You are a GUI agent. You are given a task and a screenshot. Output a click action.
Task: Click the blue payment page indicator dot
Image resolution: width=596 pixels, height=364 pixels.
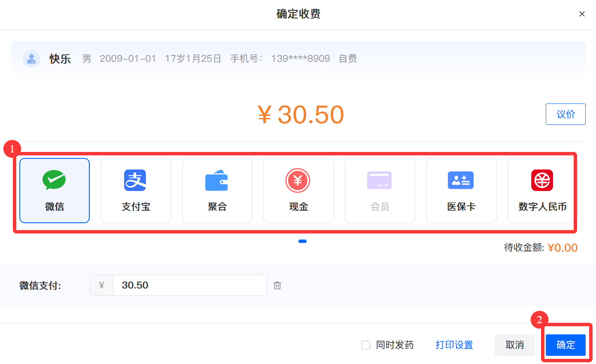coord(302,241)
